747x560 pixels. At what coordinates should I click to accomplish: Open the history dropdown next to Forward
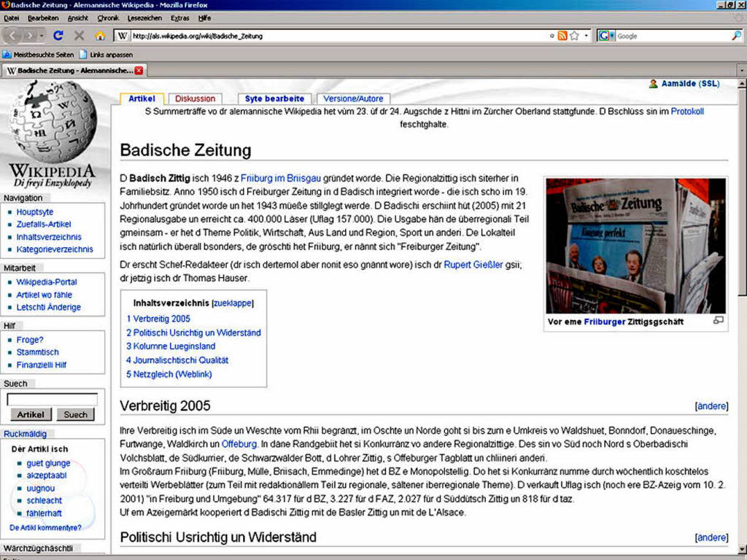tap(42, 36)
